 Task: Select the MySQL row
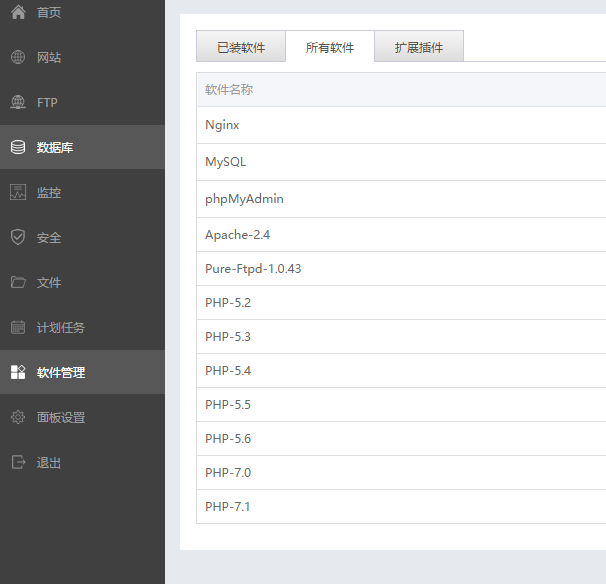click(x=401, y=162)
